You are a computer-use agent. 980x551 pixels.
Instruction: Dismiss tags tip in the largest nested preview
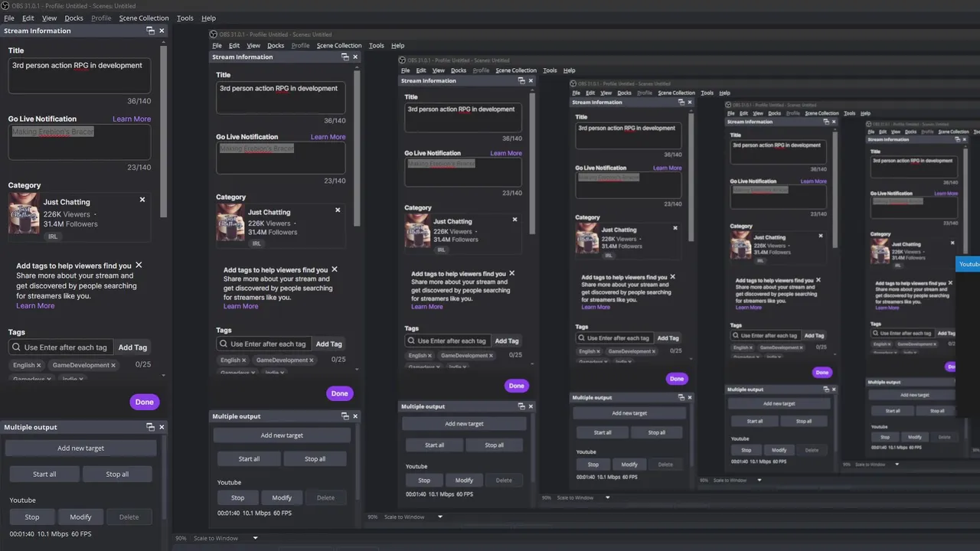coord(335,269)
